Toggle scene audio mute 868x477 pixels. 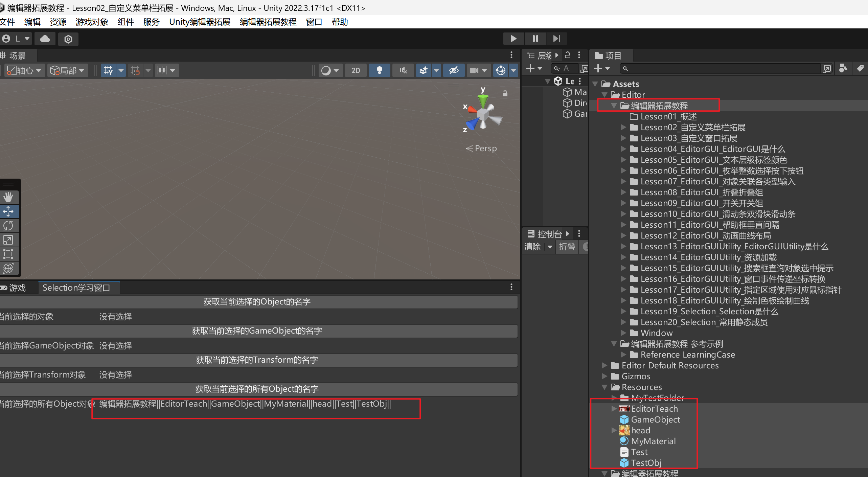[403, 70]
